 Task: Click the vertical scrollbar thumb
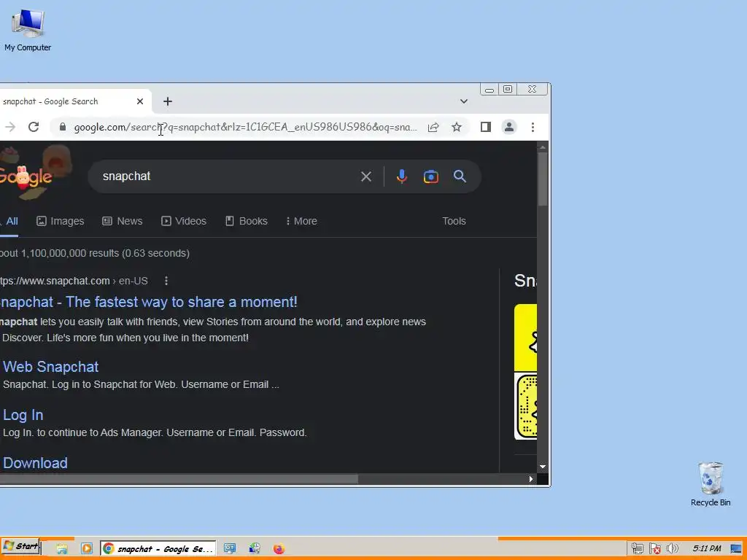pos(543,179)
